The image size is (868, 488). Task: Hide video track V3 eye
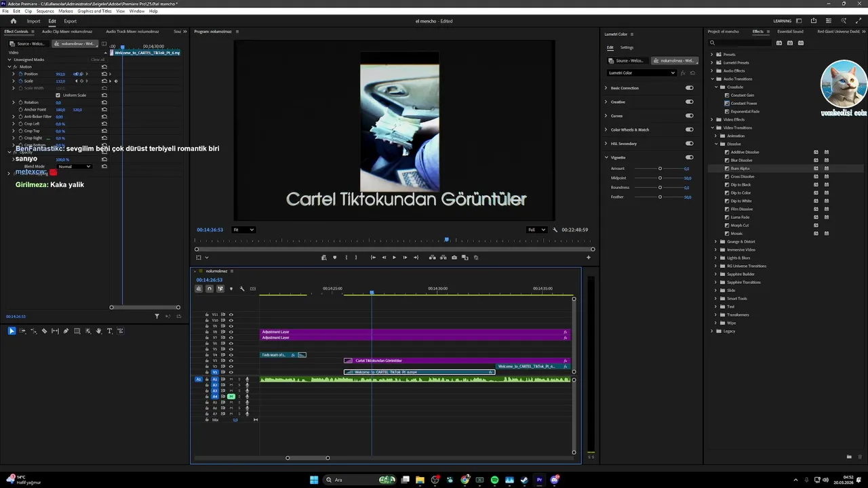[231, 361]
